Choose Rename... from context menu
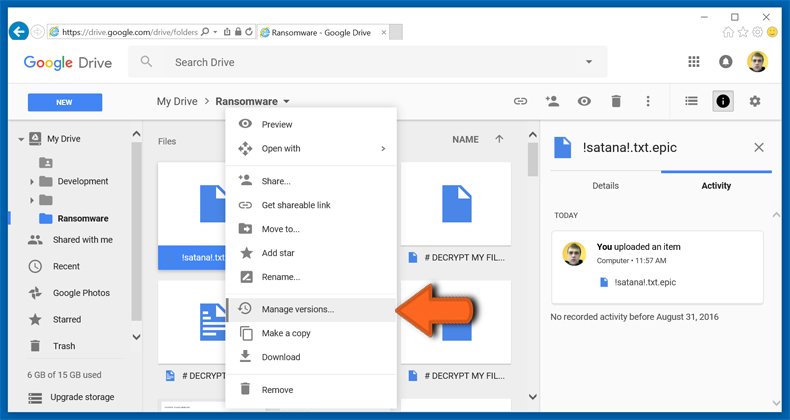Viewport: 790px width, 420px height. click(x=311, y=277)
